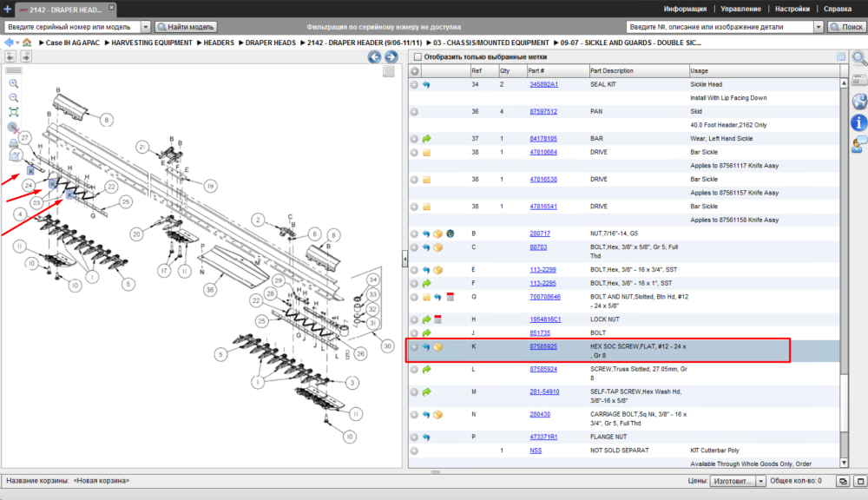This screenshot has height=500, width=868.
Task: Click the add-all circle in table header
Action: (415, 71)
